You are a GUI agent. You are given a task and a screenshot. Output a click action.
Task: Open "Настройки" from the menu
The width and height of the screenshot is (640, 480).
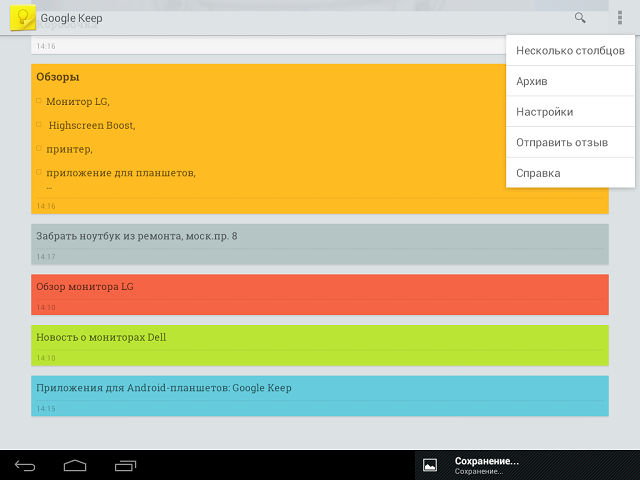coord(570,112)
